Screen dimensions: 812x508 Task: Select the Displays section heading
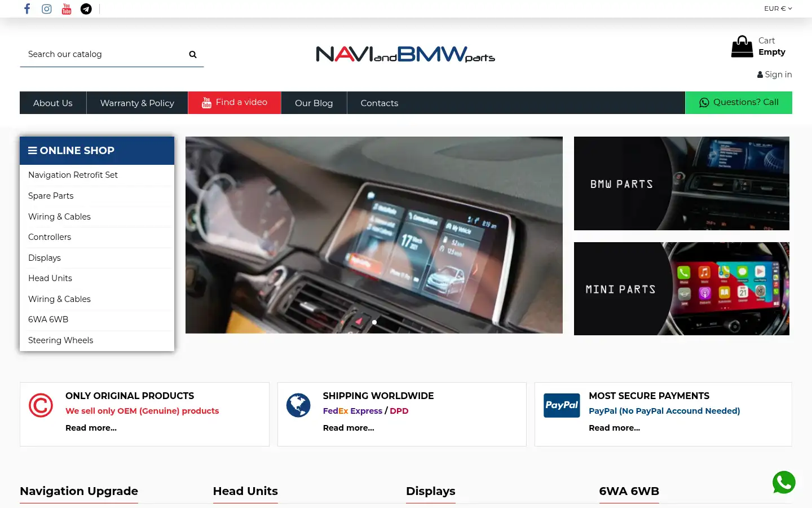tap(431, 491)
